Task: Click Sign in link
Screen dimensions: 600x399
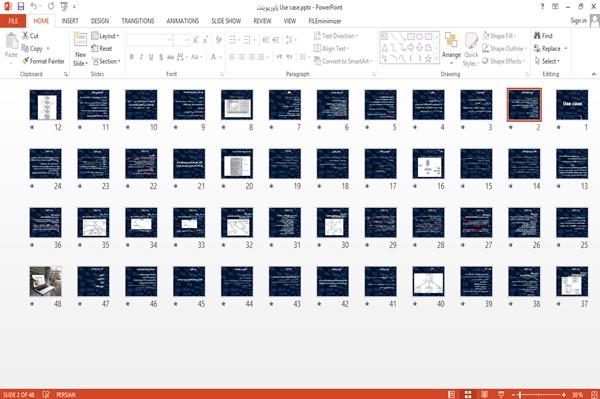Action: click(x=578, y=20)
